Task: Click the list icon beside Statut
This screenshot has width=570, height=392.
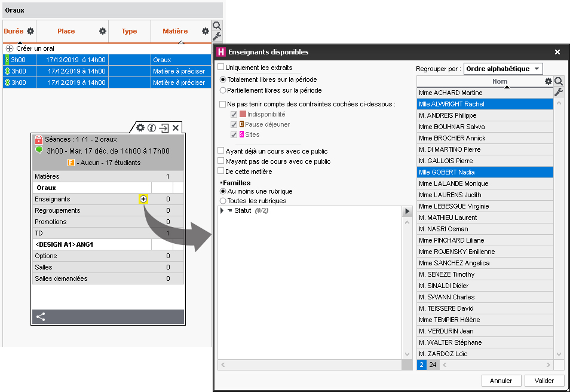Action: 230,210
